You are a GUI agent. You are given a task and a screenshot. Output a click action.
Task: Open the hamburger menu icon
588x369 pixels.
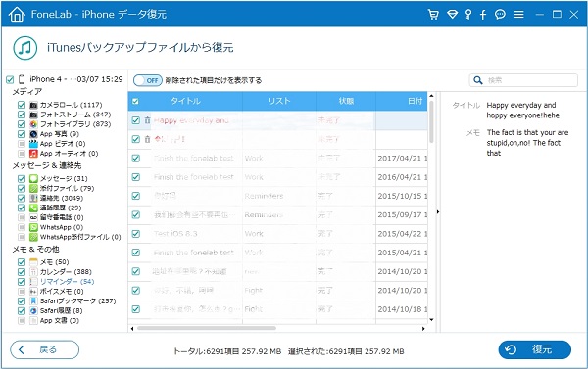(x=519, y=15)
